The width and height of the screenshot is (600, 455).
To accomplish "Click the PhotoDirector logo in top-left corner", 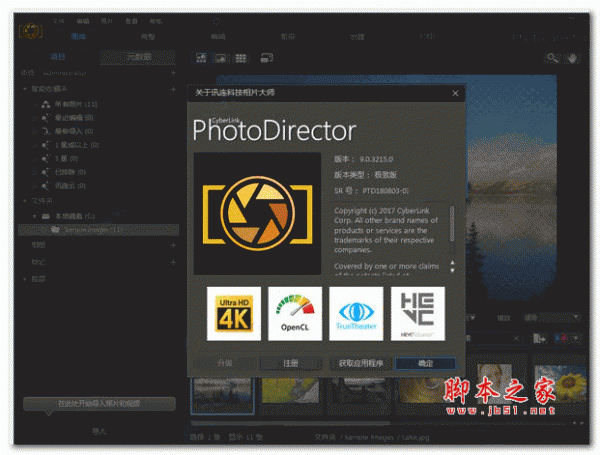I will coord(31,31).
